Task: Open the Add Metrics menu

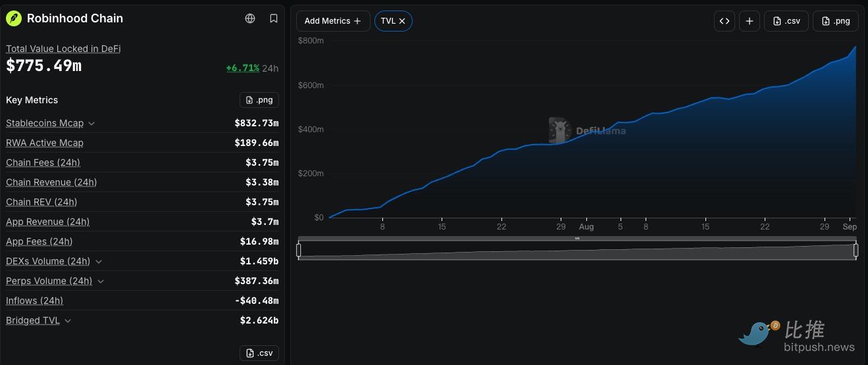Action: [x=333, y=21]
